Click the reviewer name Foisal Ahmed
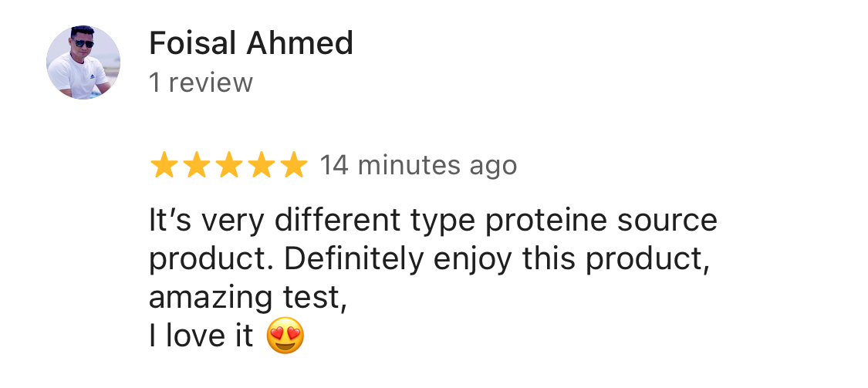This screenshot has height=388, width=868. [251, 43]
